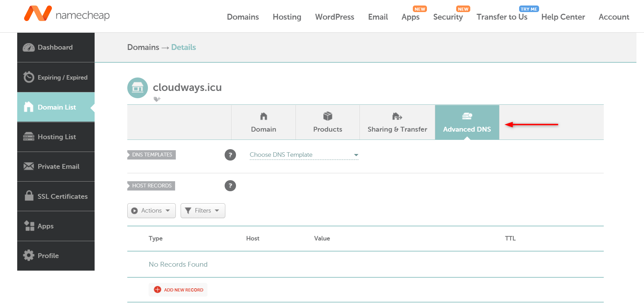Open the Hosting top menu
This screenshot has height=308, width=644.
287,17
